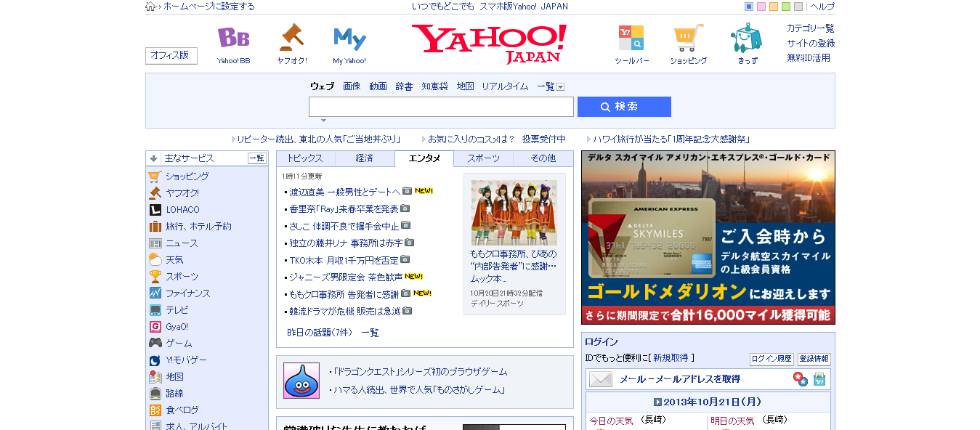Expand the search box suggestion arrow

tap(324, 121)
